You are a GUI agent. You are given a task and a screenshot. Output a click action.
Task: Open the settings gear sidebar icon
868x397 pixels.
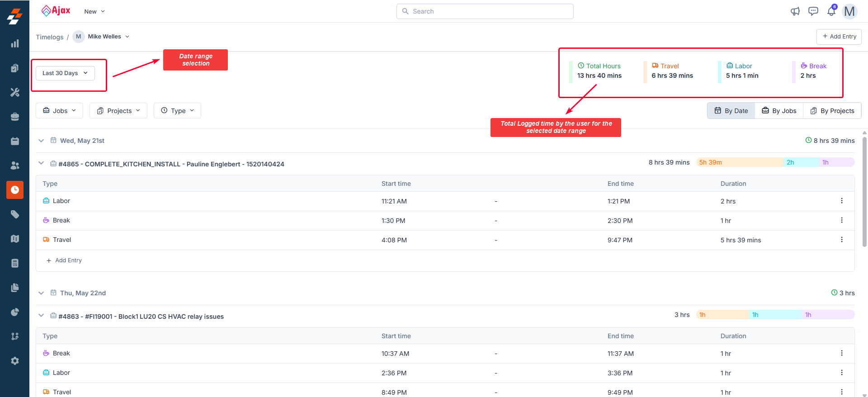(x=15, y=361)
